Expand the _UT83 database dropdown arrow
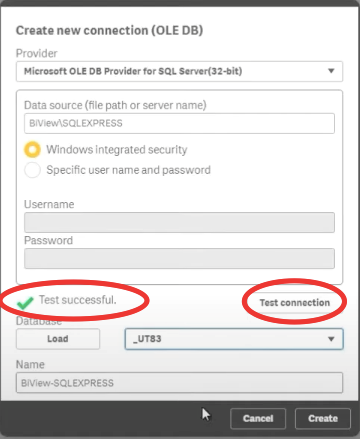360x439 pixels. coord(331,339)
